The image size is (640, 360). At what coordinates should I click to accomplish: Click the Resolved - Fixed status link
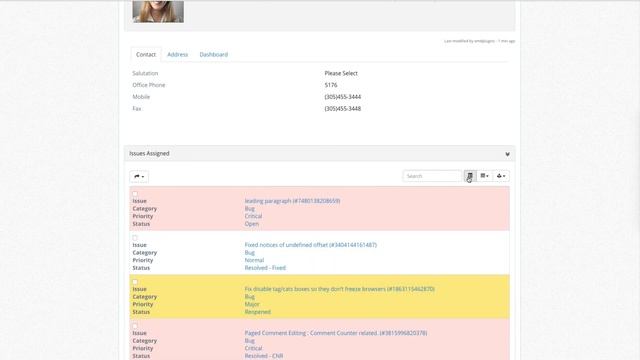coord(265,268)
